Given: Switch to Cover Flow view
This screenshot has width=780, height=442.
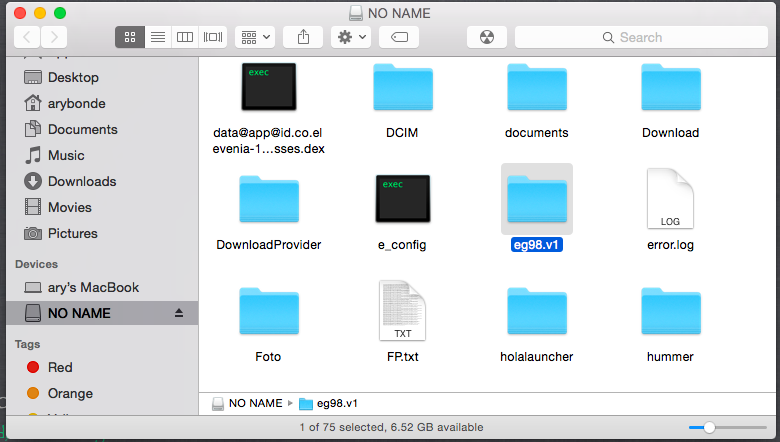Looking at the screenshot, I should (x=213, y=37).
